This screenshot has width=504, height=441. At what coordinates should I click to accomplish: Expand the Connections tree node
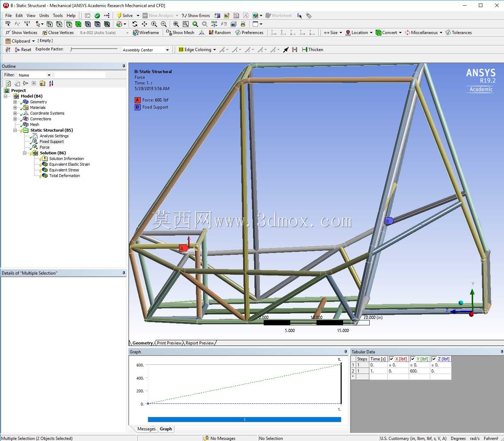click(15, 119)
